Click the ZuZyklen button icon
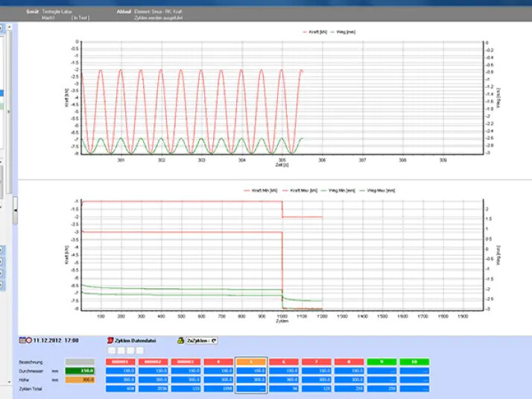 [180, 340]
